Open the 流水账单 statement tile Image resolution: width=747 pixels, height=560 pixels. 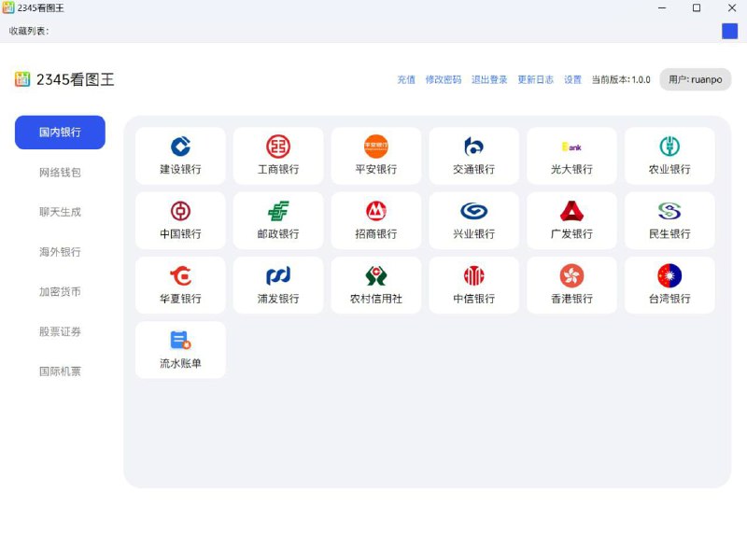180,350
